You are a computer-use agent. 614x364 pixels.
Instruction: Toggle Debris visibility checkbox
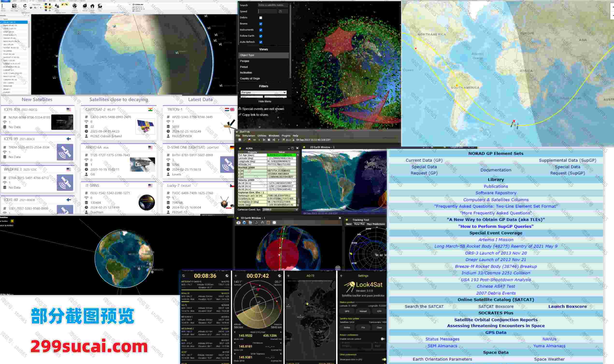261,18
